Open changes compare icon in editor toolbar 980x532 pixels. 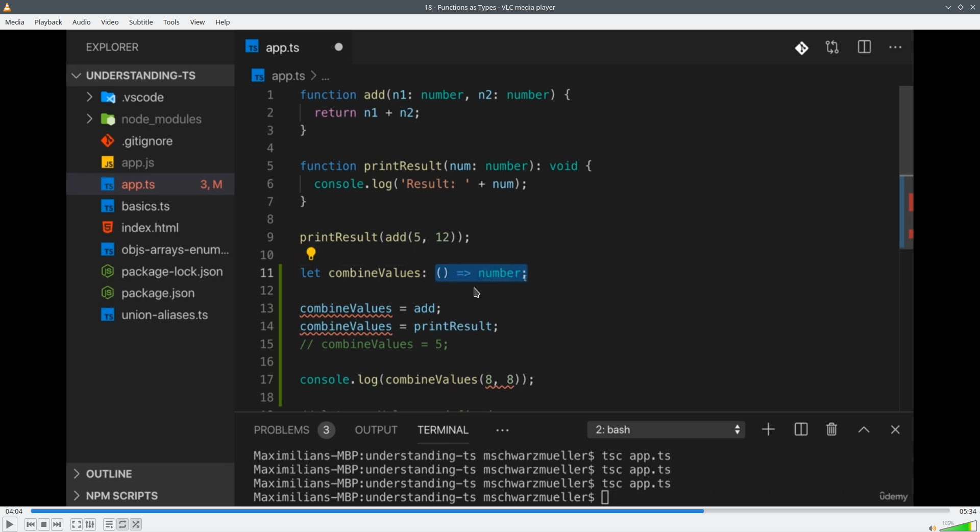tap(832, 47)
